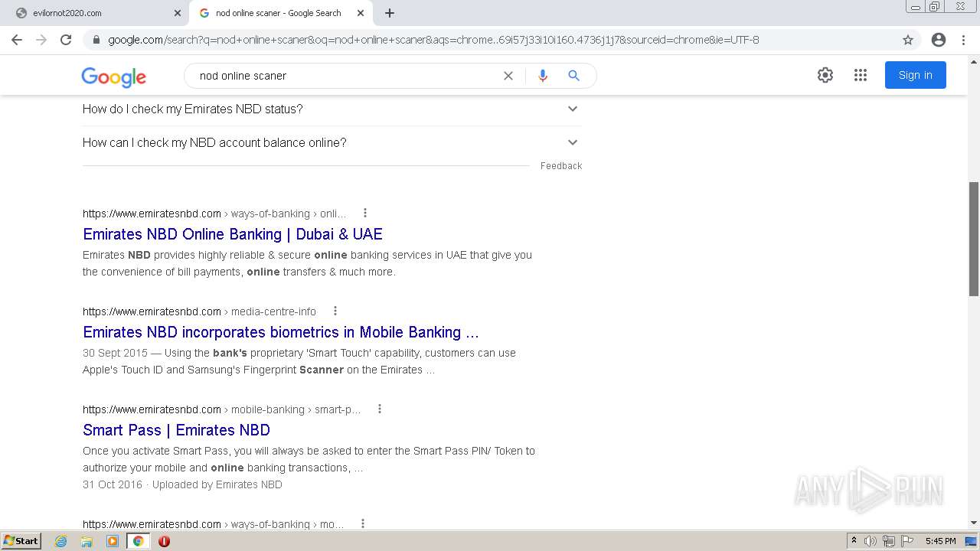Open Action Center flag icon
This screenshot has width=980, height=551.
click(907, 541)
